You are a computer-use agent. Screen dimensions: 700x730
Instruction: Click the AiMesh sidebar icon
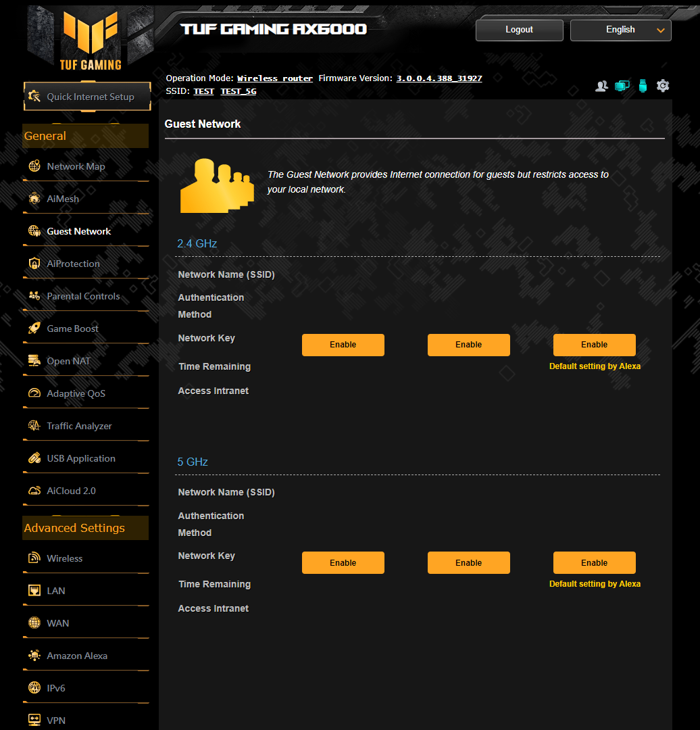coord(34,199)
